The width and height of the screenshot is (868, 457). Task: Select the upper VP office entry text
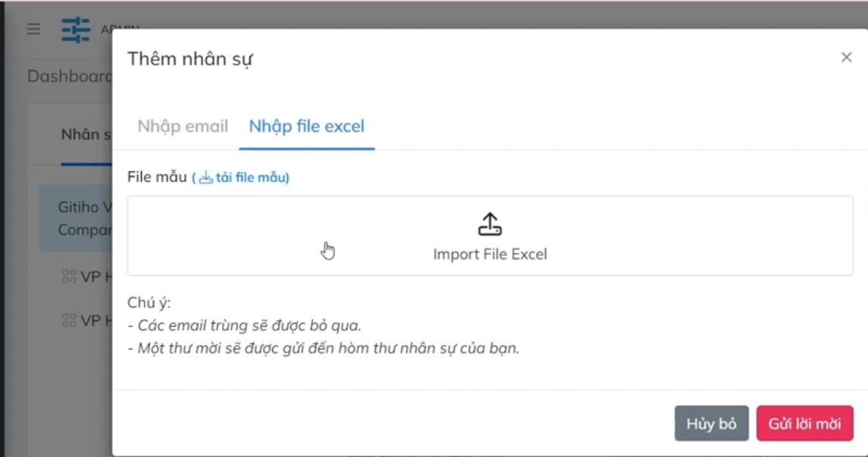point(94,277)
